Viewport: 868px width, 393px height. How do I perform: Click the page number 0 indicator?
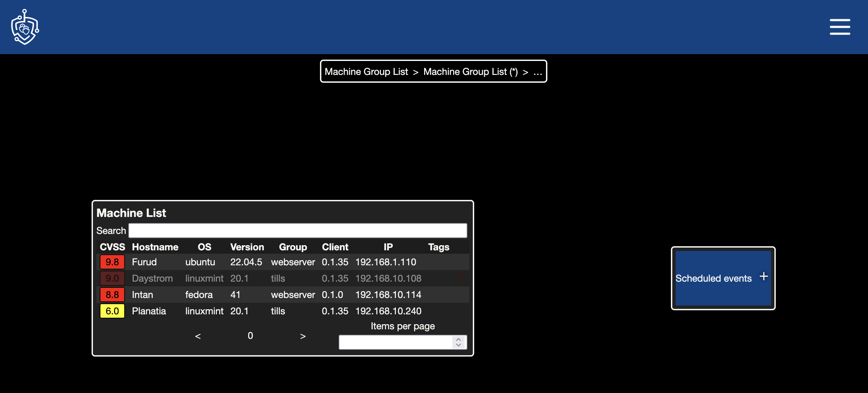coord(250,335)
